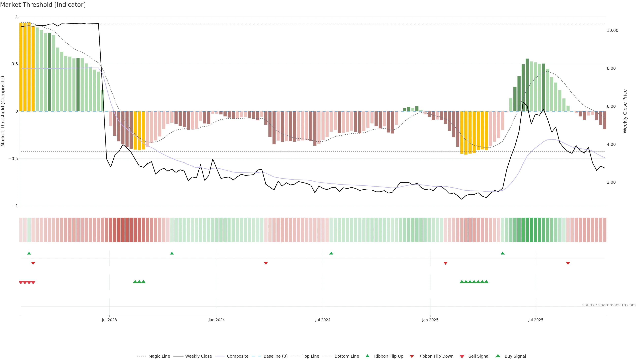This screenshot has width=644, height=362.
Task: Click the Top Line legend item
Action: (310, 356)
